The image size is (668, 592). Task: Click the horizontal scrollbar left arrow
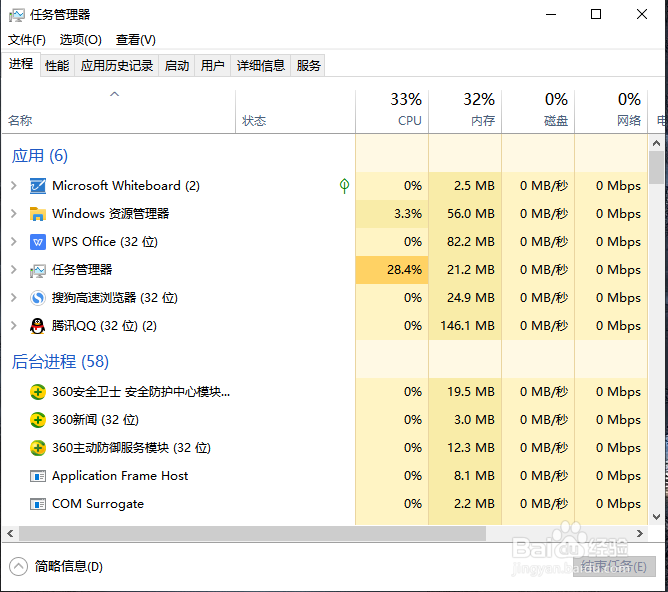(10, 533)
